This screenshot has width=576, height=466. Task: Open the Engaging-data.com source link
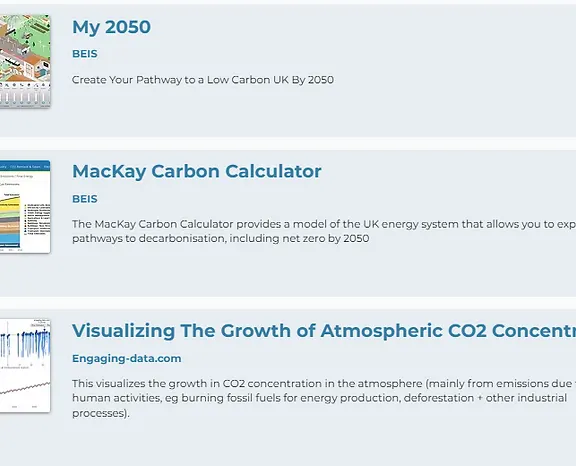pos(127,358)
